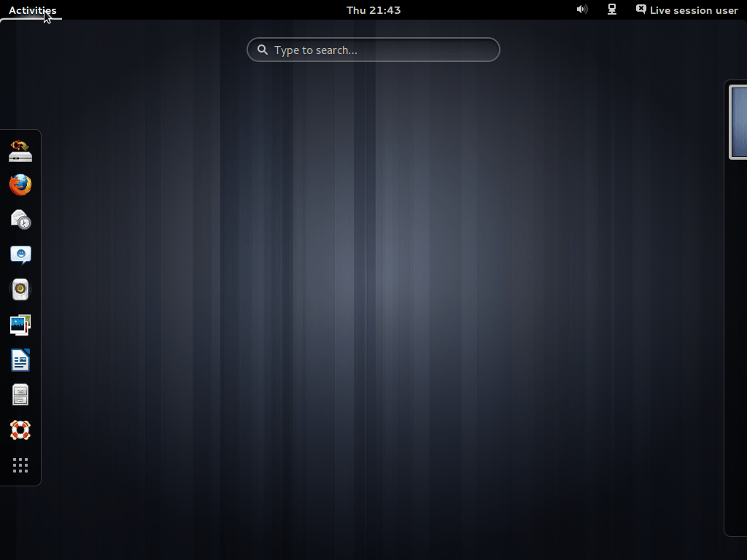Viewport: 747px width, 560px height.
Task: Click the search magnifier icon
Action: coord(263,50)
